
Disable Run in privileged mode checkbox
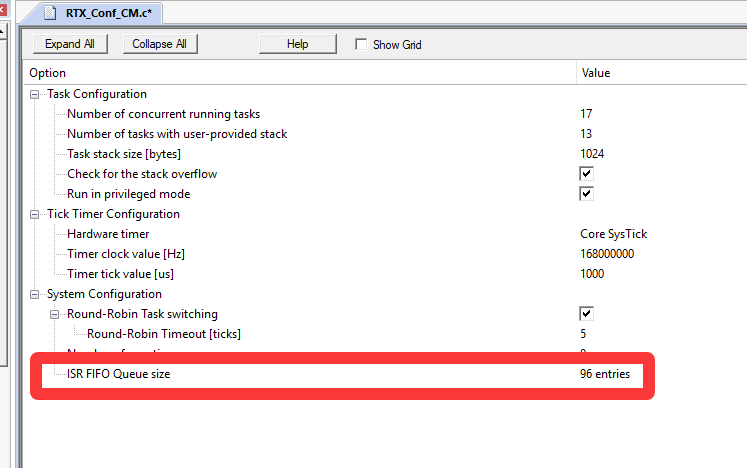[x=586, y=194]
